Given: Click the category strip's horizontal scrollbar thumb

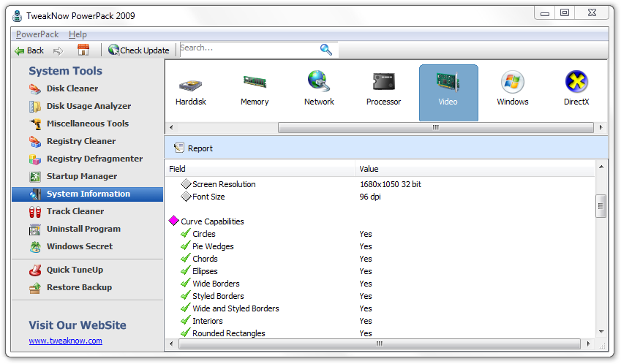Looking at the screenshot, I should (x=436, y=127).
